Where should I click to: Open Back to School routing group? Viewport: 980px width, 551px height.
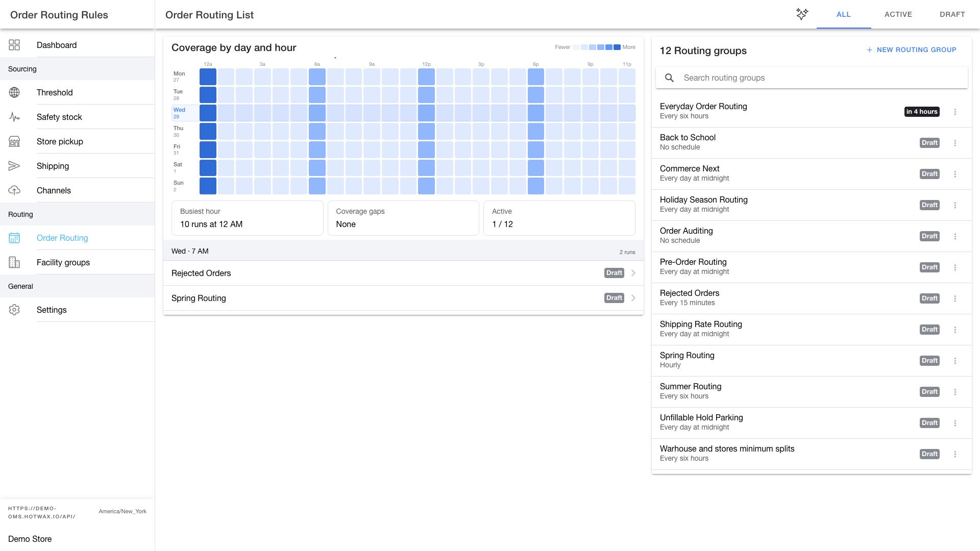[x=811, y=143]
